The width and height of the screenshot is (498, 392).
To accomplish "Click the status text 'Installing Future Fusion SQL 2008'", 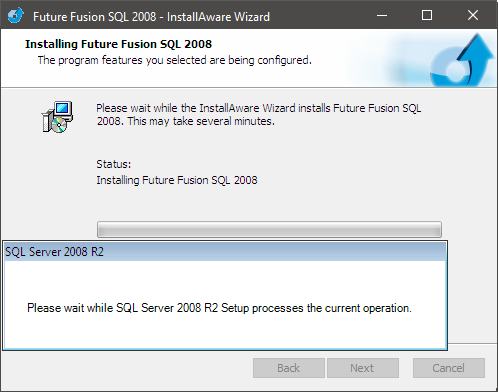I will coord(177,180).
